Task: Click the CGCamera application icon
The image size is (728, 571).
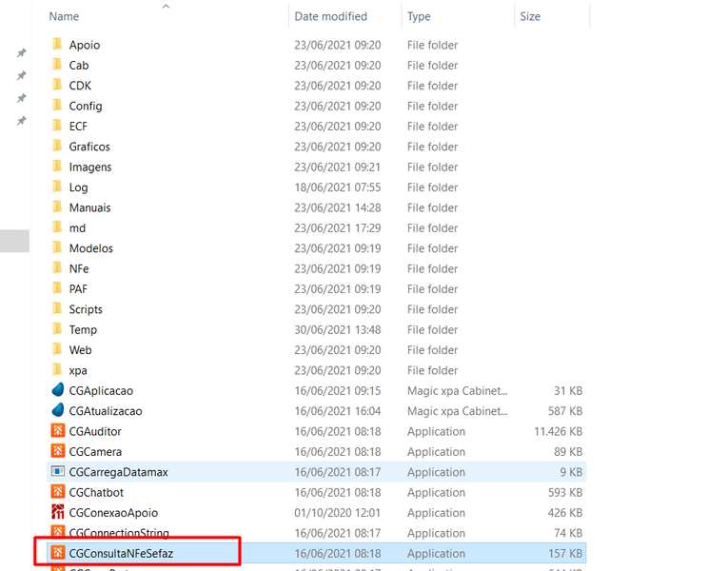Action: click(57, 451)
